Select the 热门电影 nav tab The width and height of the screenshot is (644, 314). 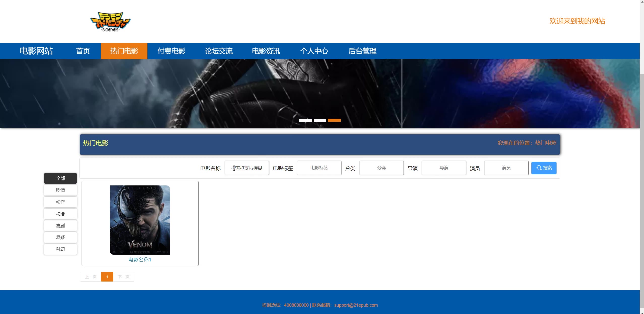[124, 51]
